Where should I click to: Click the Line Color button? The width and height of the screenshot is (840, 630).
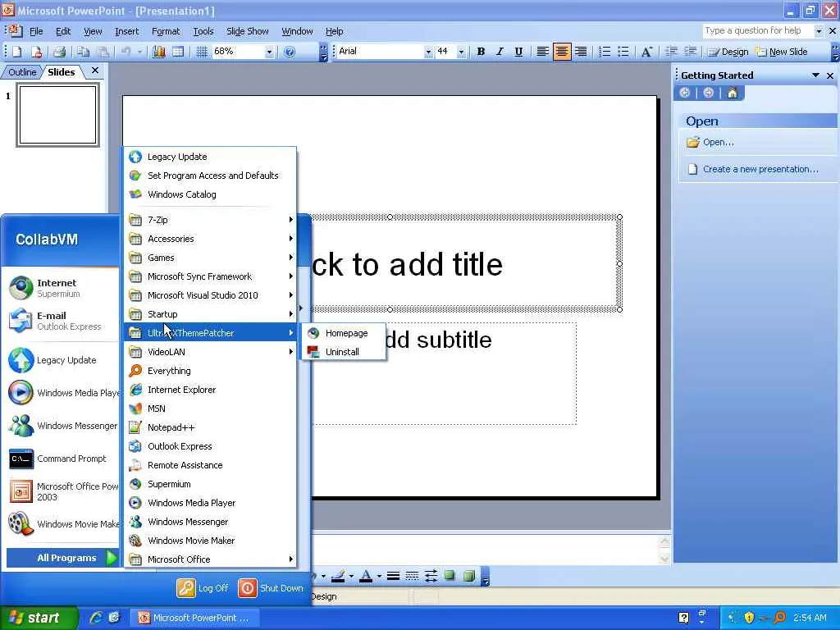(x=338, y=577)
